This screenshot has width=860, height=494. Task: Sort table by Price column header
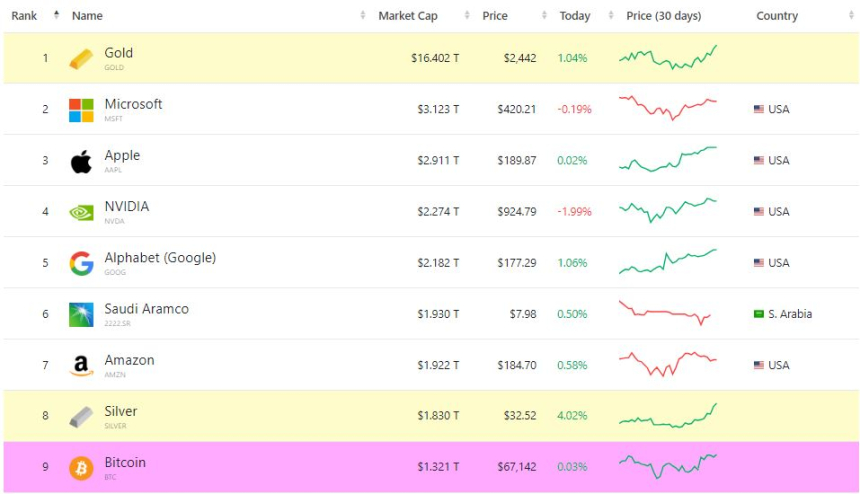pos(495,16)
